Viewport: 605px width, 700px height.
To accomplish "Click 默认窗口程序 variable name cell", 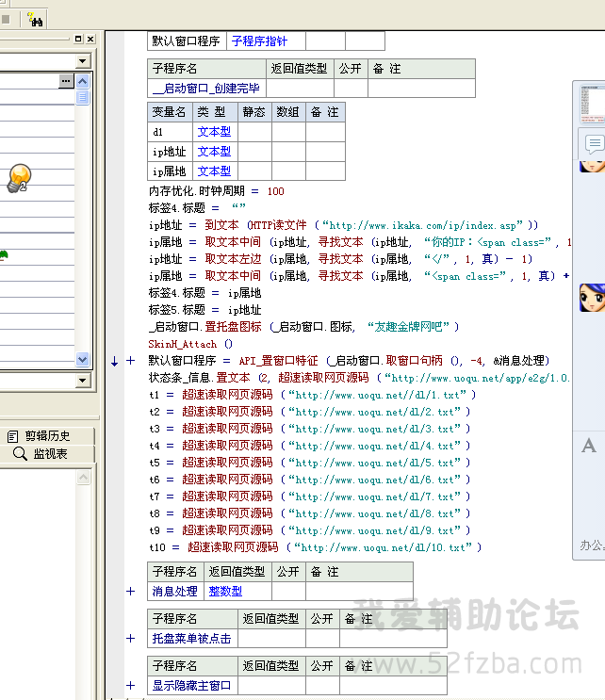I will tap(187, 41).
